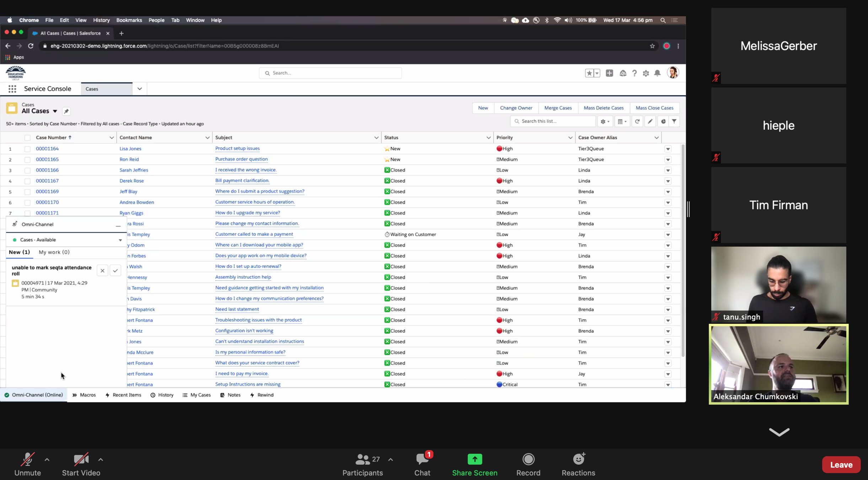Open the Macros utility bar item

pos(84,395)
